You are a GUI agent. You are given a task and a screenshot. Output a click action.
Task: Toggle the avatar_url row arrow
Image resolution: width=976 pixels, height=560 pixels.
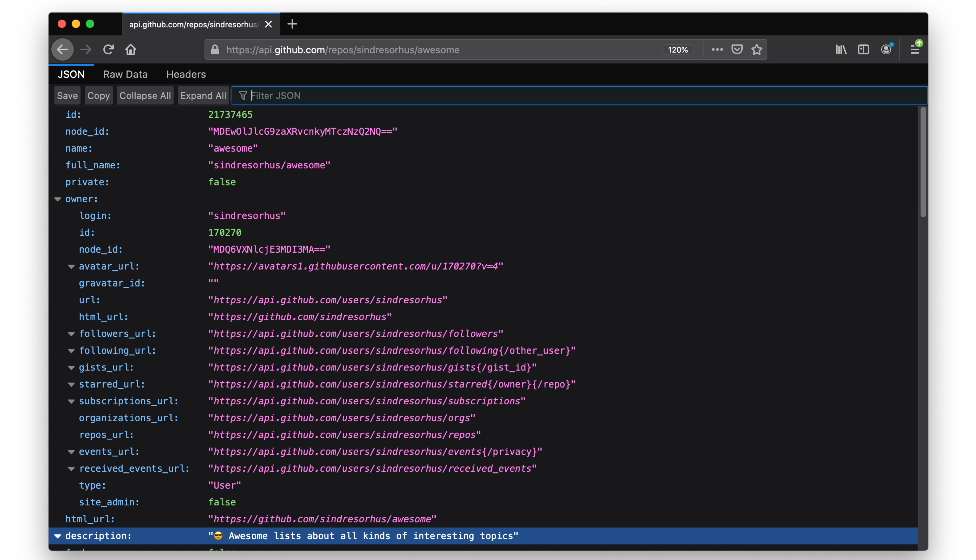point(71,266)
